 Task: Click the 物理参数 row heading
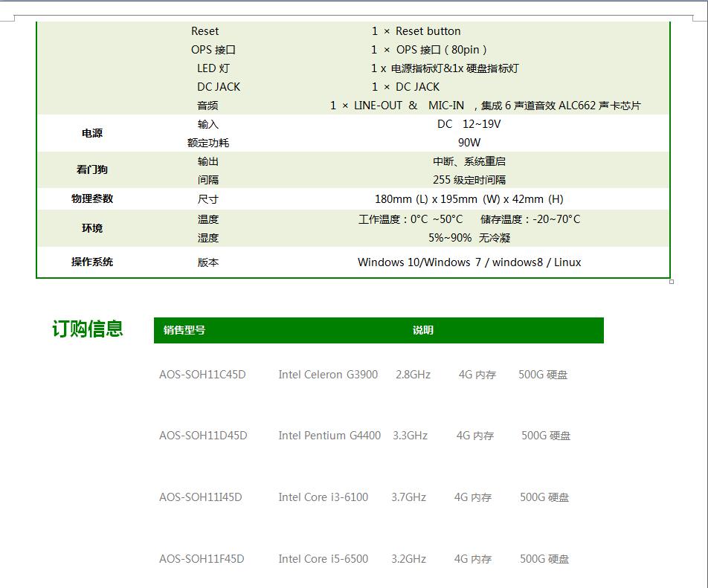[x=92, y=199]
